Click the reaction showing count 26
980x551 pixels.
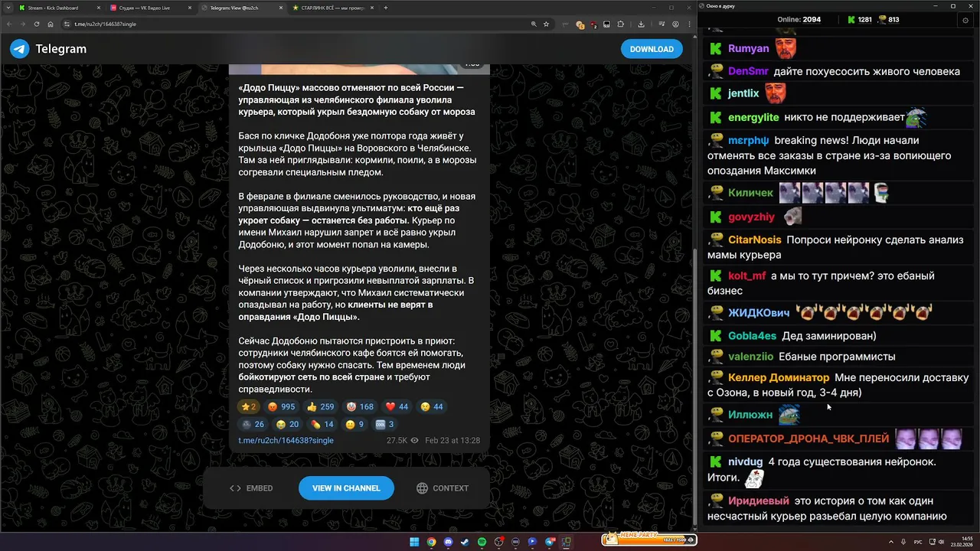pos(253,425)
